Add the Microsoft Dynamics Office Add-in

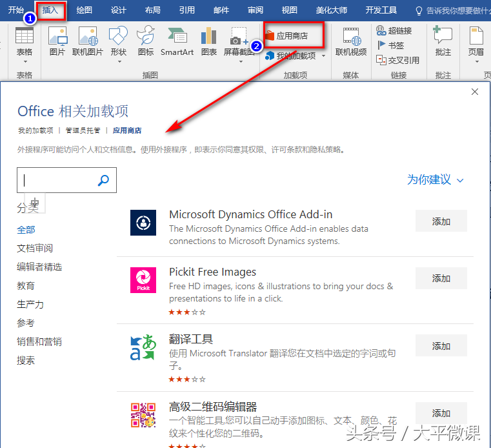click(x=441, y=221)
